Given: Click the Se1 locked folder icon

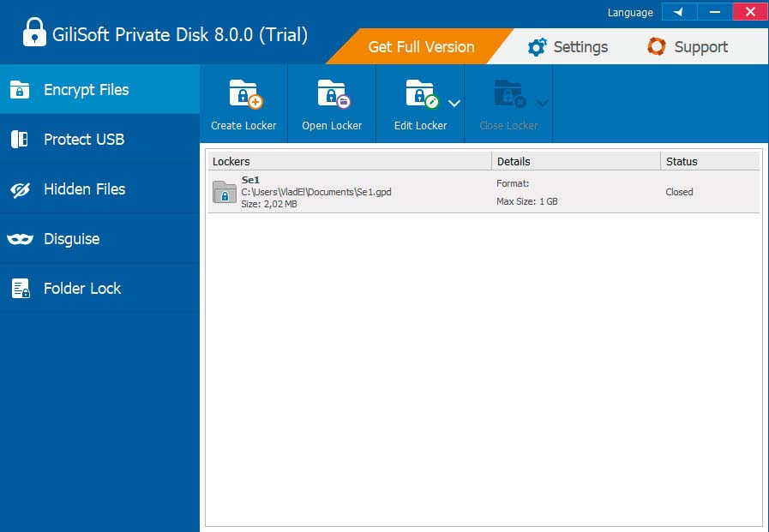Looking at the screenshot, I should (x=225, y=192).
